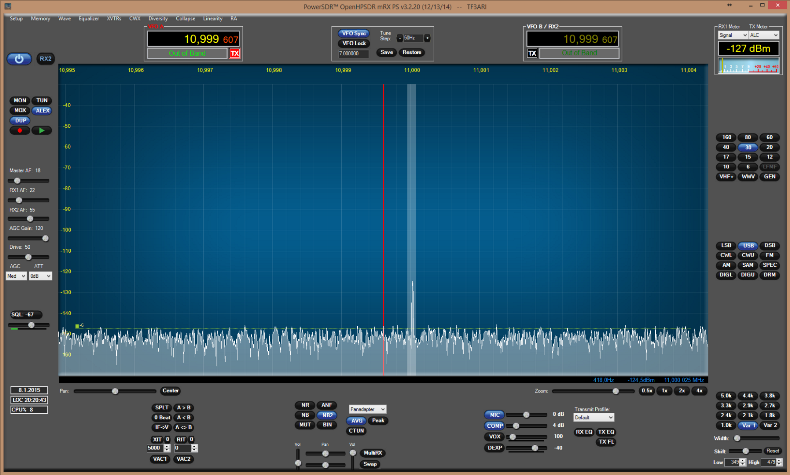Enable VFO Lock

(354, 43)
